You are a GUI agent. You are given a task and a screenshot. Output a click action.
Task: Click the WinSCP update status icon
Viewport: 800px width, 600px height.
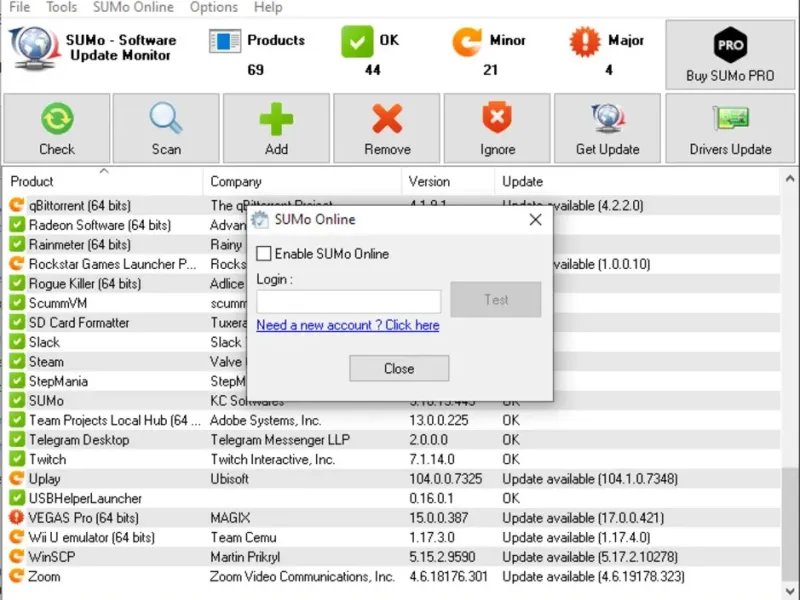17,557
